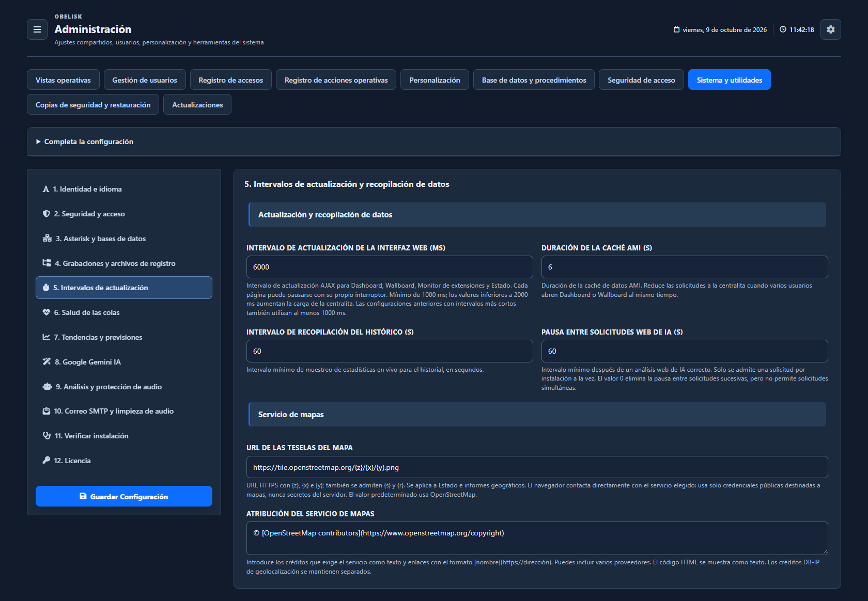Open Copias de seguridad y restauración tab
868x601 pixels.
93,105
